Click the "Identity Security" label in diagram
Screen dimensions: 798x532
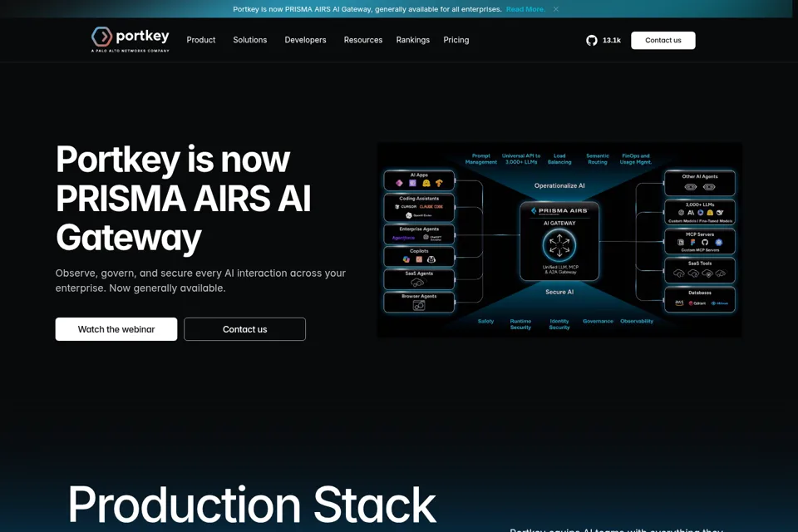(559, 324)
